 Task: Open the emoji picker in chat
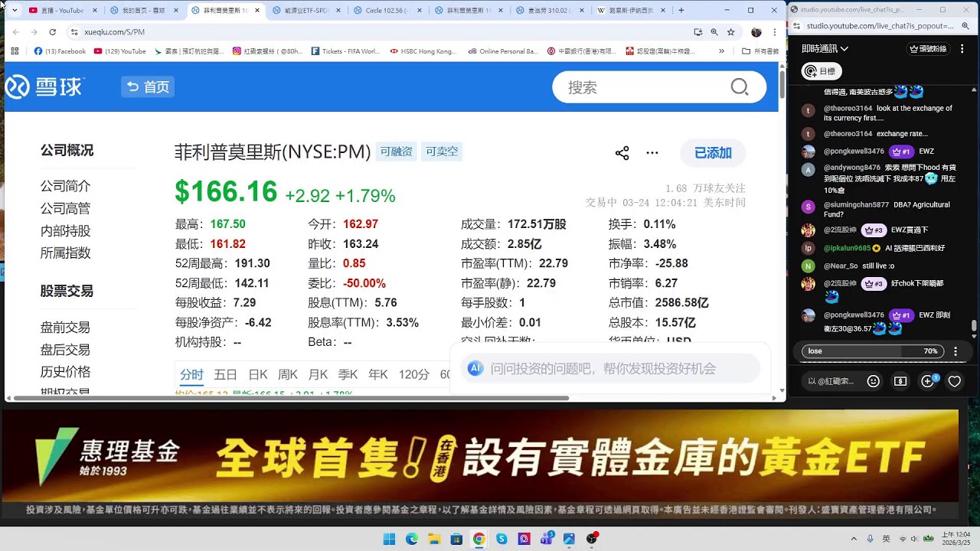point(874,380)
